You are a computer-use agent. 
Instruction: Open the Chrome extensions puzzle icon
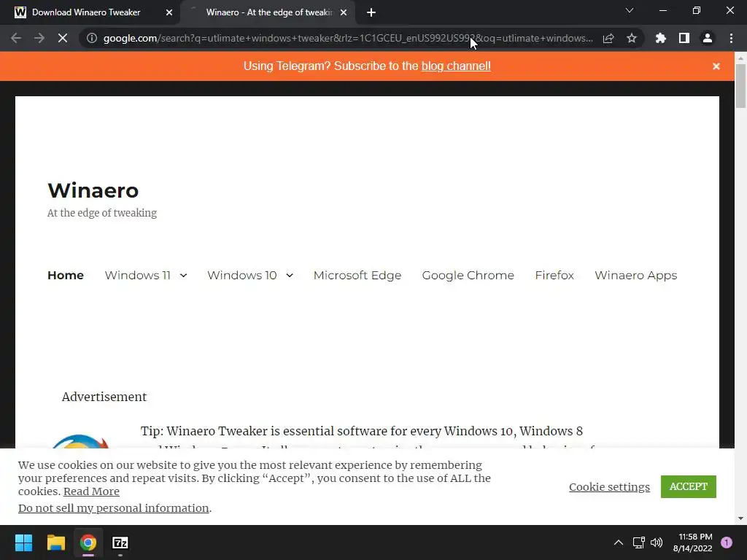pyautogui.click(x=661, y=38)
